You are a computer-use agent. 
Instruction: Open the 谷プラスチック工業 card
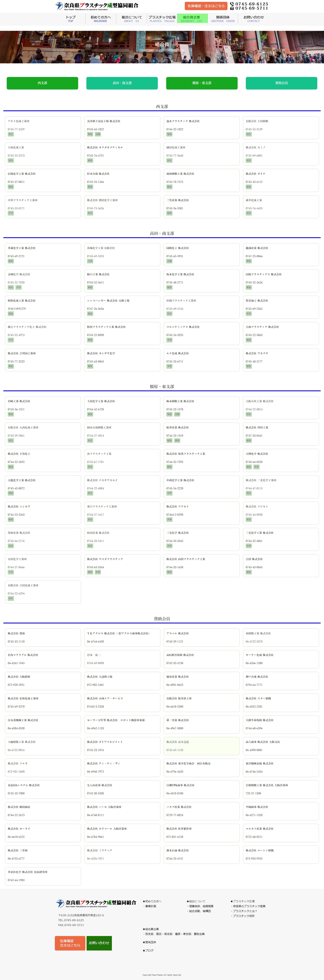122,460
